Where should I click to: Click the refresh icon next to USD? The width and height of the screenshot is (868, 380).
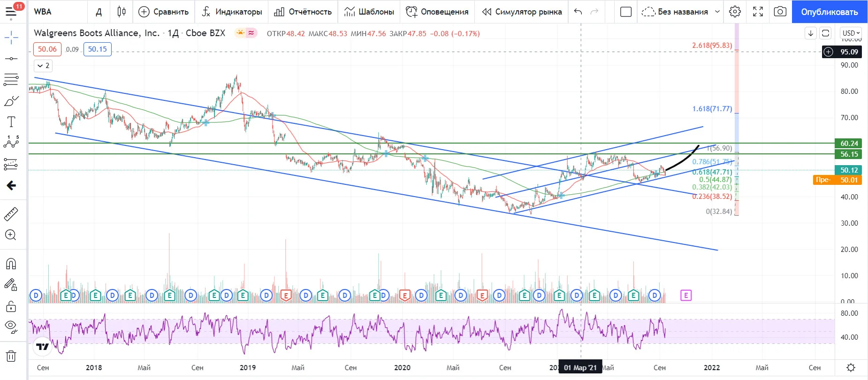[825, 33]
